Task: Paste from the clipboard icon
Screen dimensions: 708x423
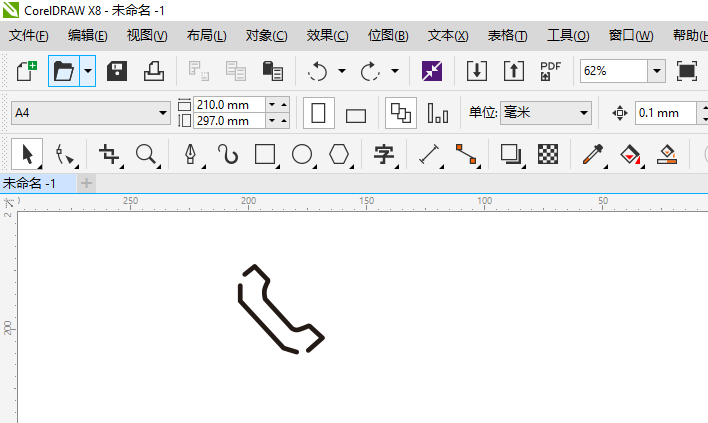Action: (273, 71)
